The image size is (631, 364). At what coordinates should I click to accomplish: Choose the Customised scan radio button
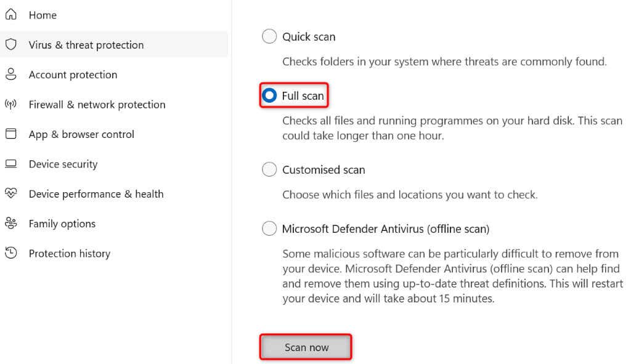[x=269, y=169]
